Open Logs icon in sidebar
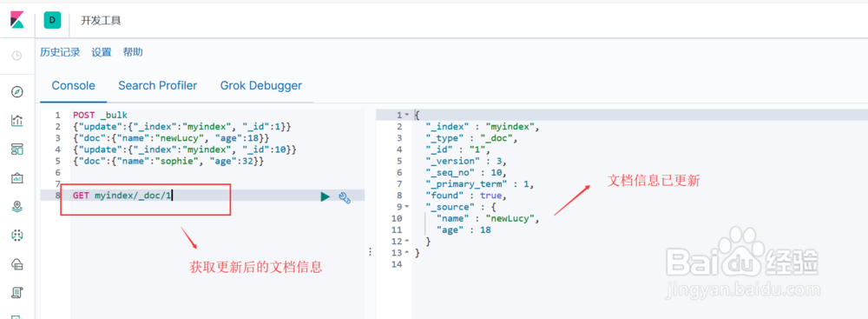This screenshot has height=319, width=868. click(17, 292)
